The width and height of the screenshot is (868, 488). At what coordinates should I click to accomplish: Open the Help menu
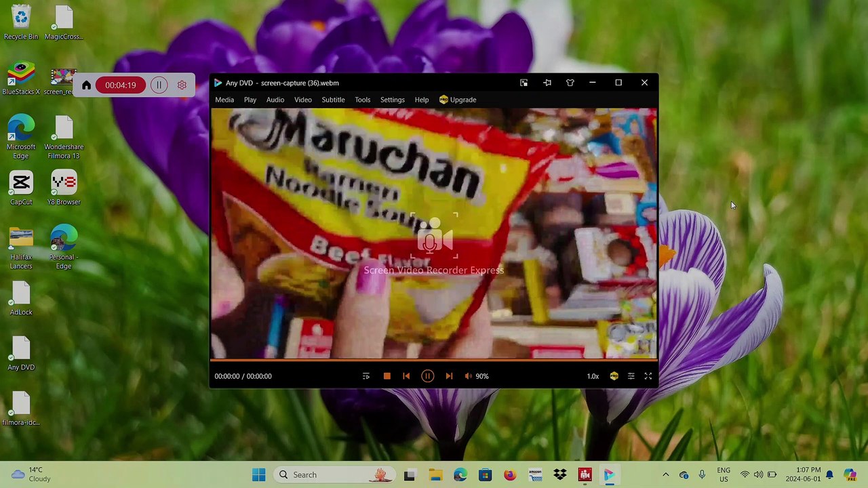[x=422, y=100]
